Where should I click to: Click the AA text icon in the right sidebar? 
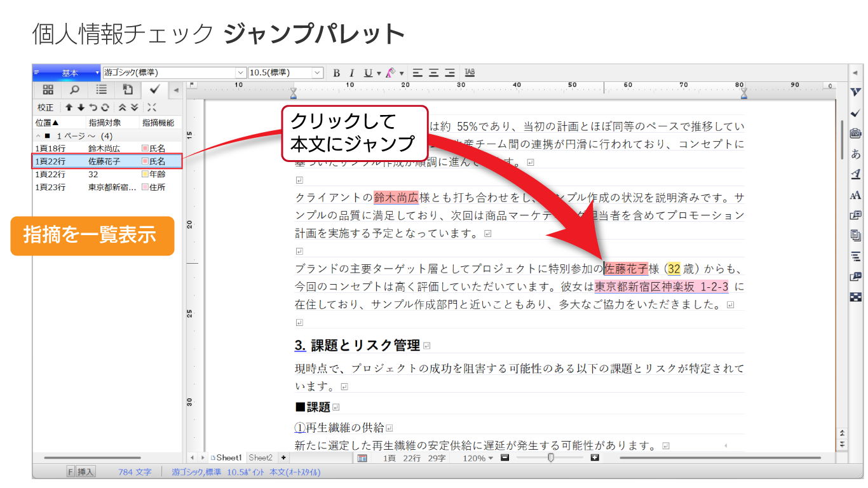tap(855, 195)
